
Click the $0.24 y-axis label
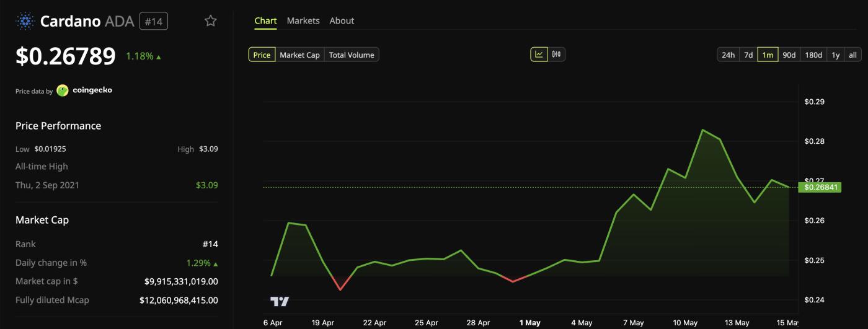coord(814,300)
